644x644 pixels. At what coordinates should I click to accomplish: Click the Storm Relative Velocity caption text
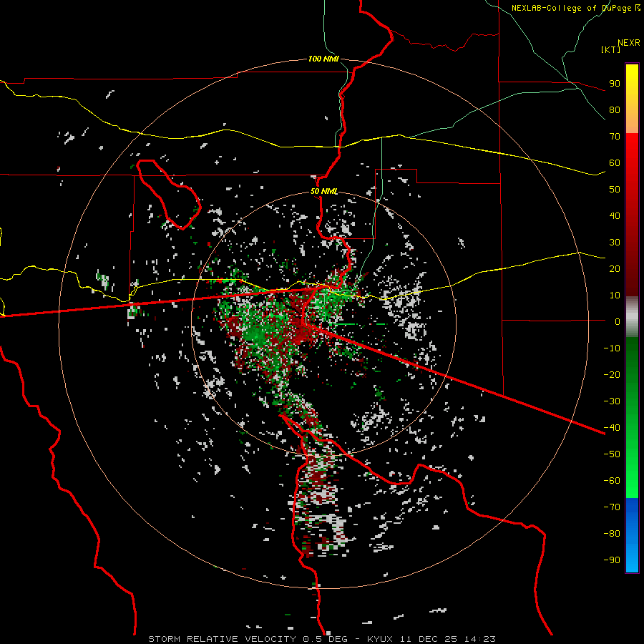tap(321, 639)
